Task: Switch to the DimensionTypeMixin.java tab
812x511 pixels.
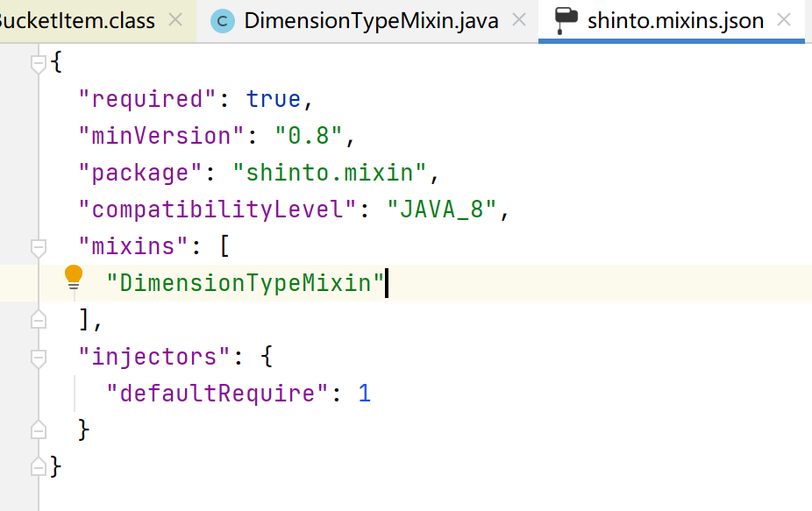Action: (368, 20)
